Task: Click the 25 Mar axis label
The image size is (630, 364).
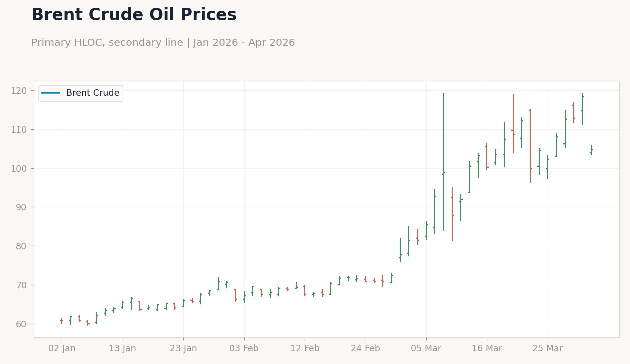Action: point(548,348)
